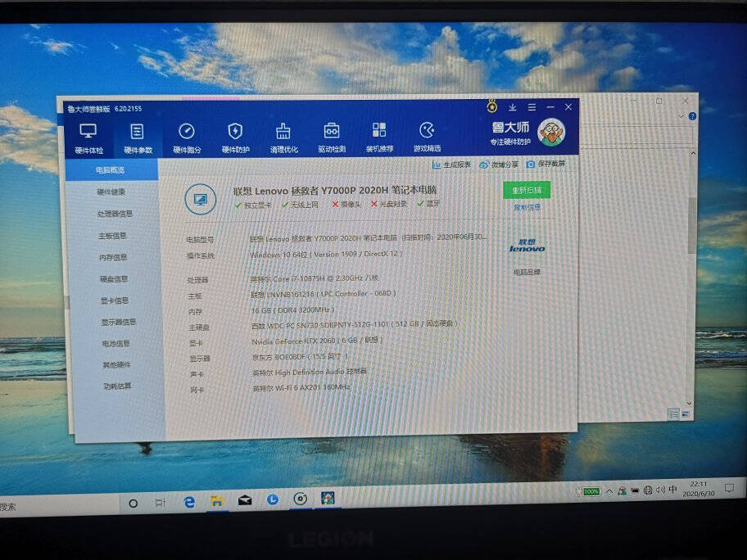The image size is (747, 560).
Task: Select 硬盘信息 in the sidebar
Action: point(114,279)
